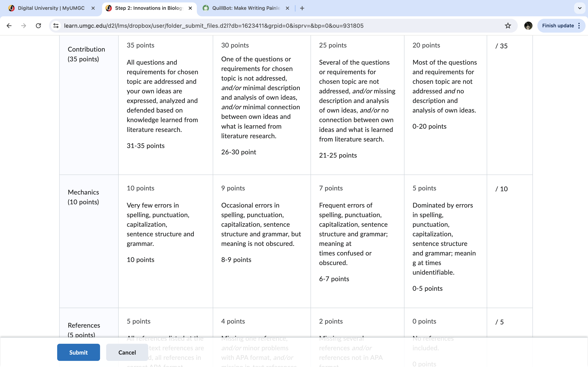Open the site information icon in address bar
Screen dimensions: 588x367
point(56,26)
